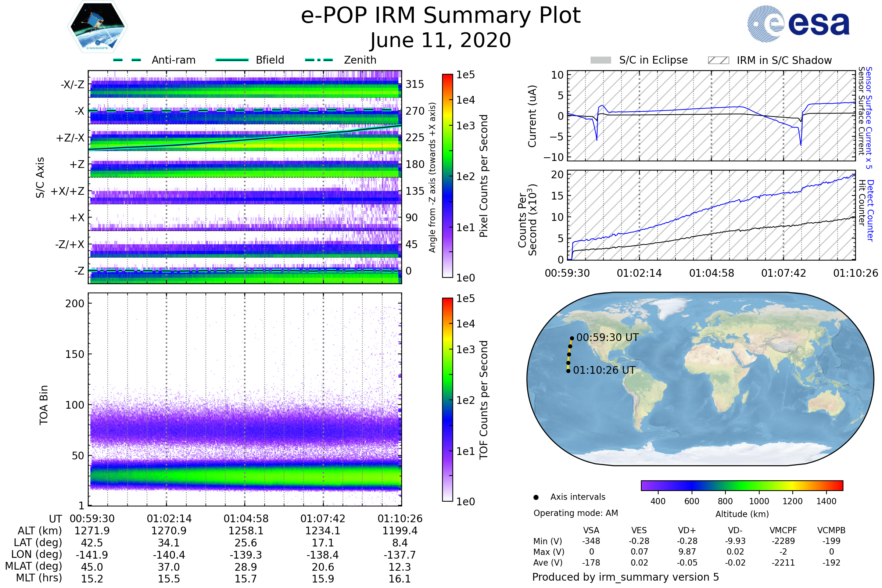
Task: Click the ESA logo
Action: (x=798, y=24)
